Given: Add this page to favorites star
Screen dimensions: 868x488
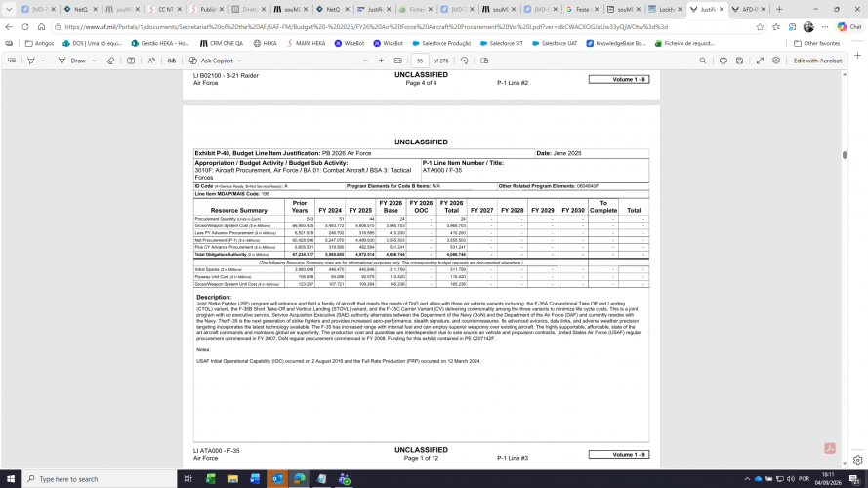Looking at the screenshot, I should click(760, 27).
